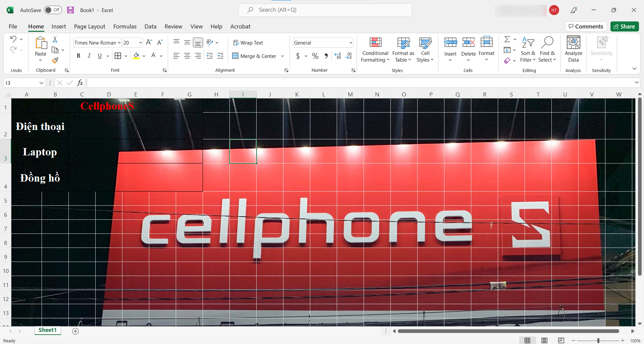
Task: Open the font name dropdown
Action: click(x=119, y=43)
